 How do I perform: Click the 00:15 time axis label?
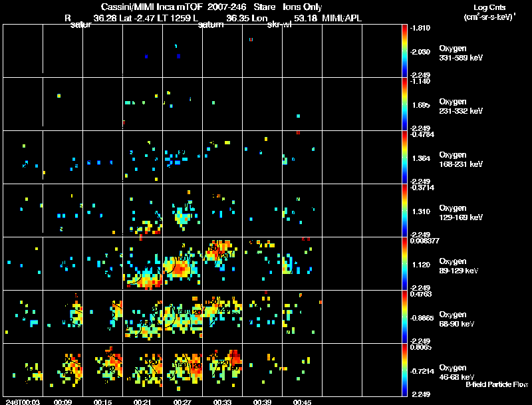coord(102,402)
